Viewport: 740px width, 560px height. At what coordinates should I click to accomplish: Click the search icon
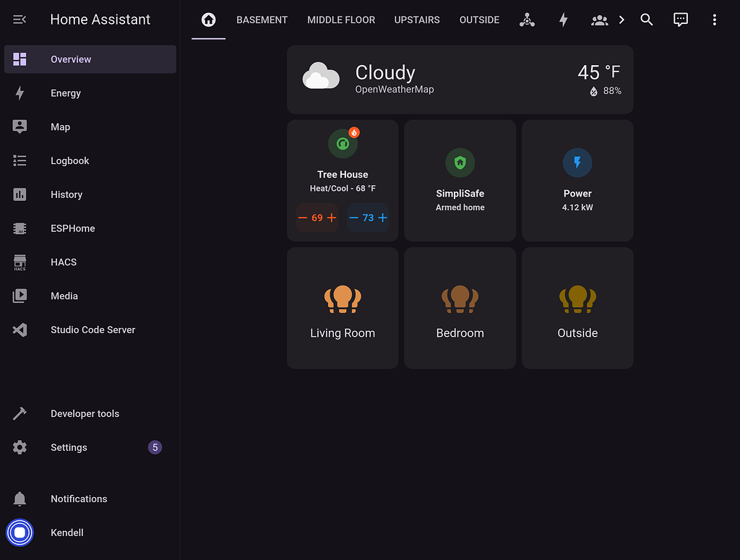click(646, 20)
